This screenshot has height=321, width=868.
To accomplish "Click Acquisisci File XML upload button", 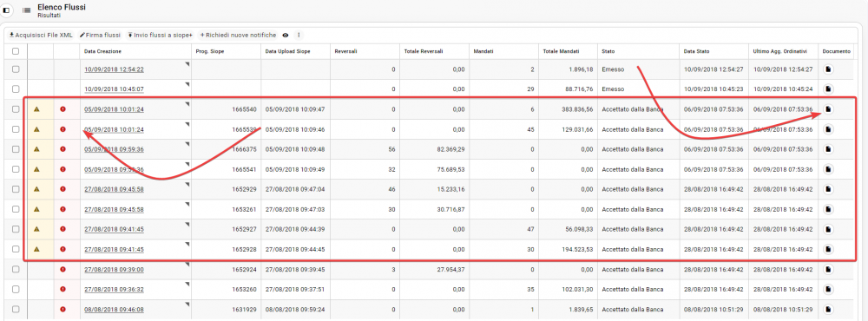I will (42, 35).
